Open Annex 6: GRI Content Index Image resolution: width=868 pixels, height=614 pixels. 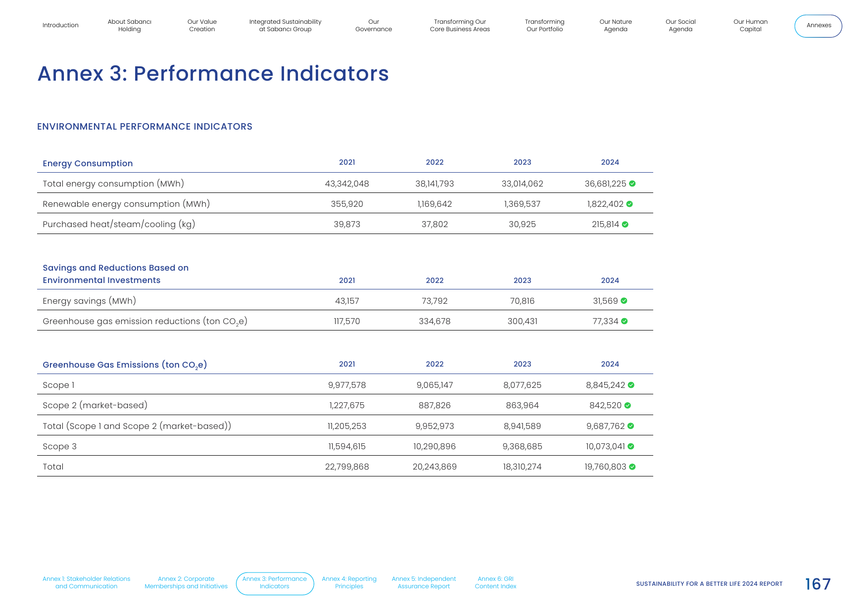pos(495,582)
